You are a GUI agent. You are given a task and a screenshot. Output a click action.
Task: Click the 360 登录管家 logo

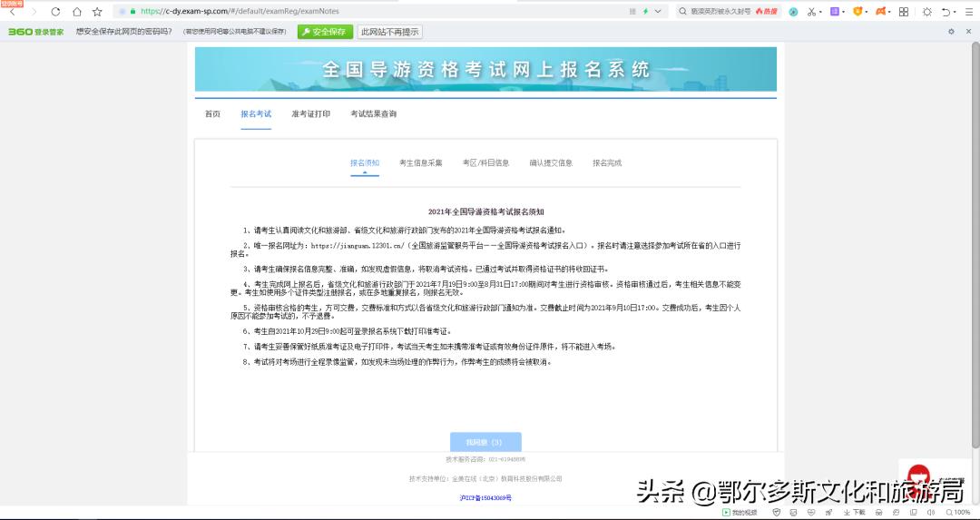click(x=35, y=32)
